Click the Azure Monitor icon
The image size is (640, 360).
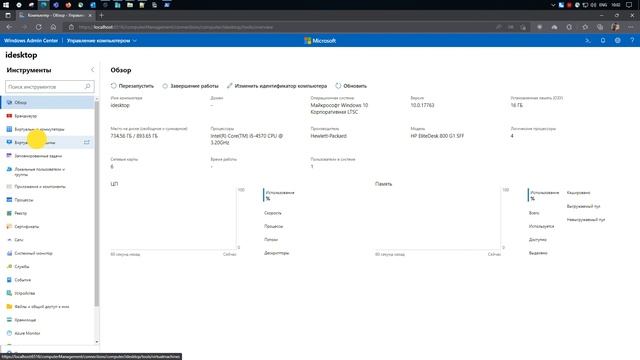pos(9,333)
